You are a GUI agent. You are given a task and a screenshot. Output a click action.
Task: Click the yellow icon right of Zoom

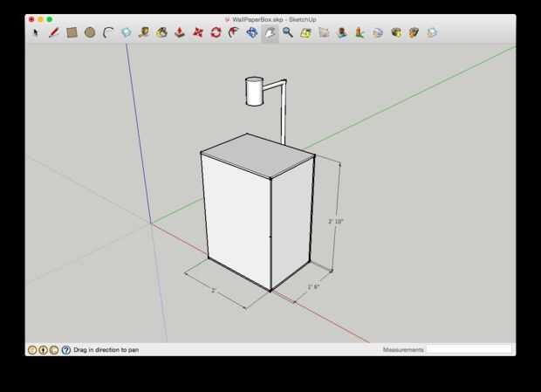[x=306, y=33]
